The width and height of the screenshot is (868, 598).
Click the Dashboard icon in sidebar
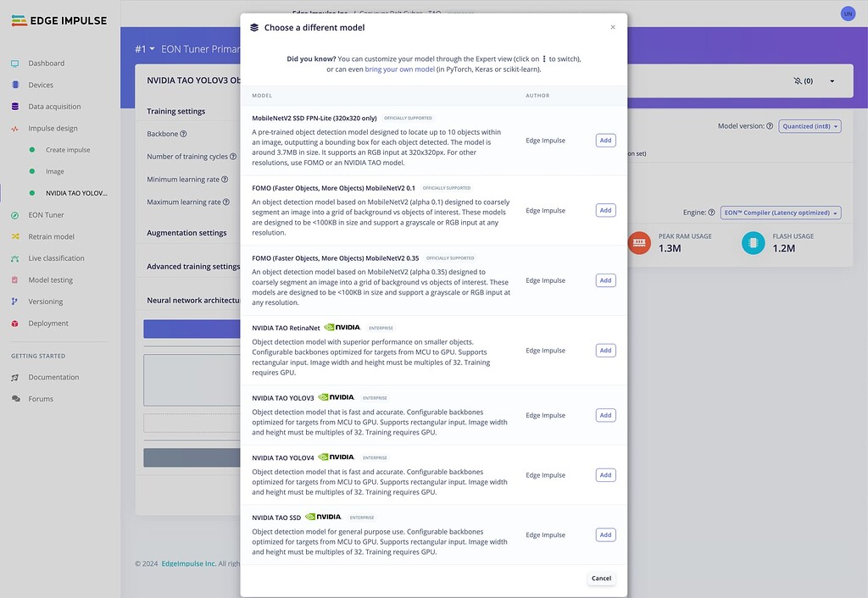click(x=15, y=64)
